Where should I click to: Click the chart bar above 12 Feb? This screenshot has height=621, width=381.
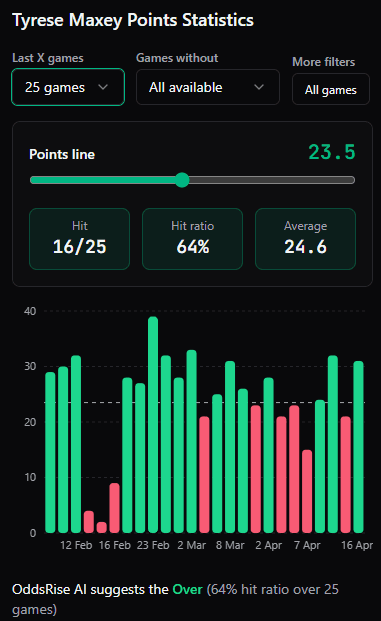click(76, 444)
